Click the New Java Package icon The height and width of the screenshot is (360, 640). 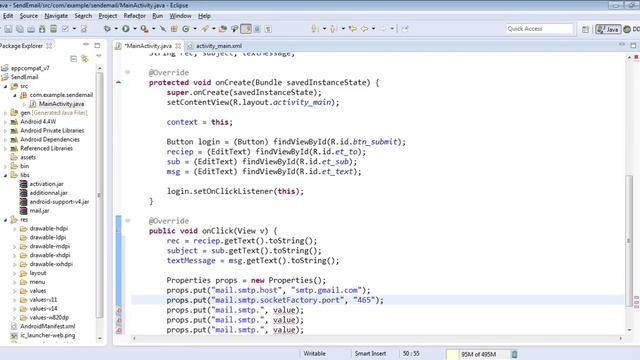174,29
